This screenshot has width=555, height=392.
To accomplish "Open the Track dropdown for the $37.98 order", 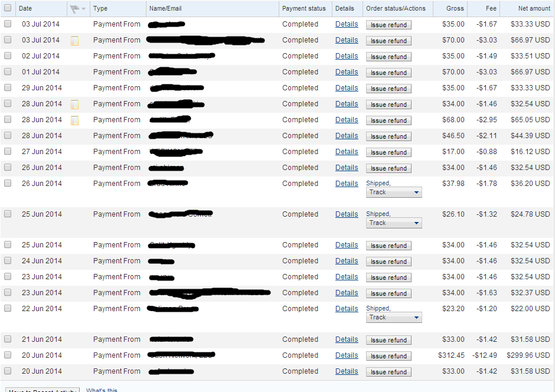I will coord(394,192).
